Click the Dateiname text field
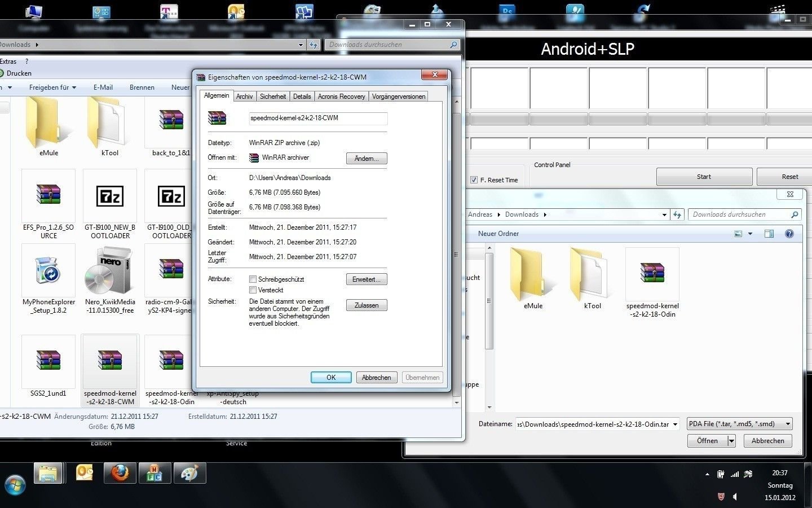This screenshot has width=812, height=508. [593, 424]
